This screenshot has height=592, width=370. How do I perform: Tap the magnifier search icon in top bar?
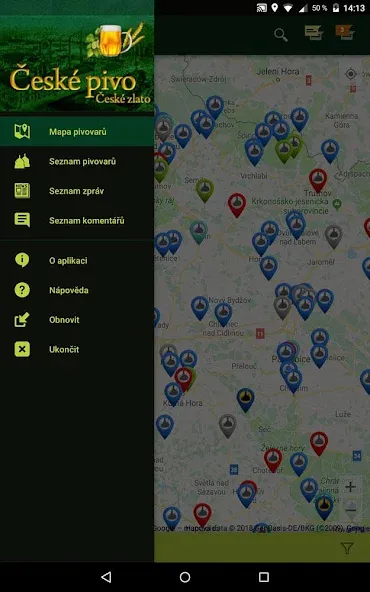pos(281,35)
